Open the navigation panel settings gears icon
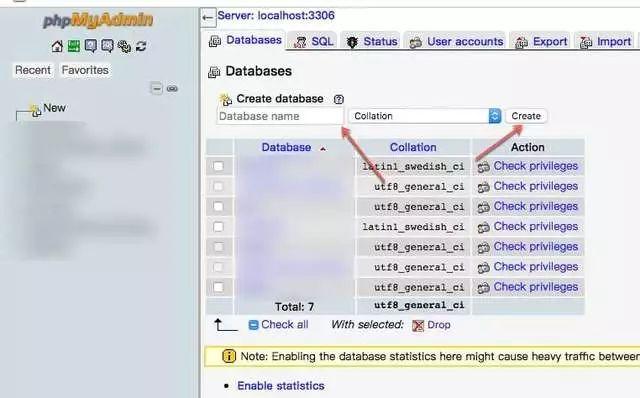The image size is (640, 398). tap(124, 46)
